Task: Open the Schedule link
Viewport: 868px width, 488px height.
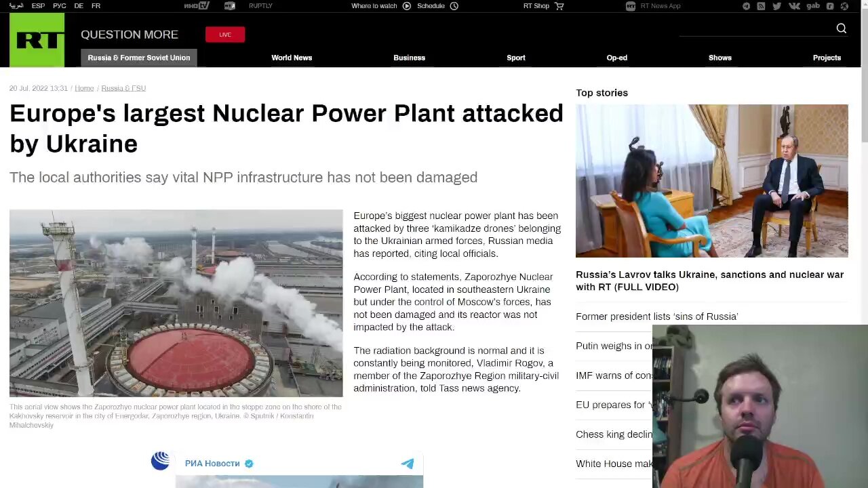Action: pos(431,6)
